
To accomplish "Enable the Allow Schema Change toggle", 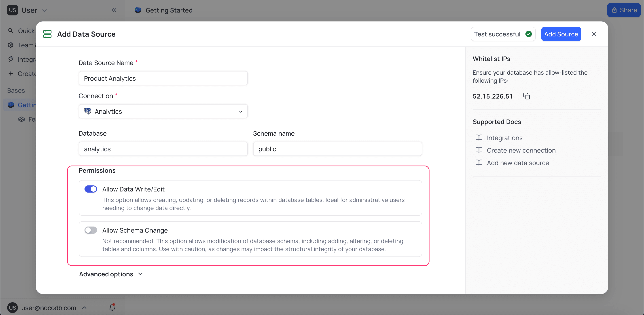I will [x=91, y=230].
